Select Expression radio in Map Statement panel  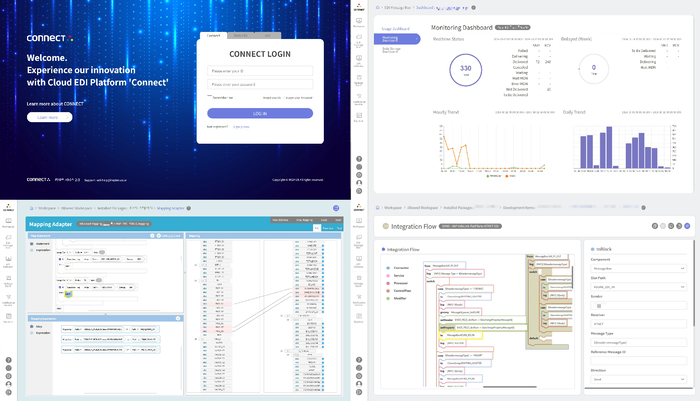pyautogui.click(x=32, y=250)
